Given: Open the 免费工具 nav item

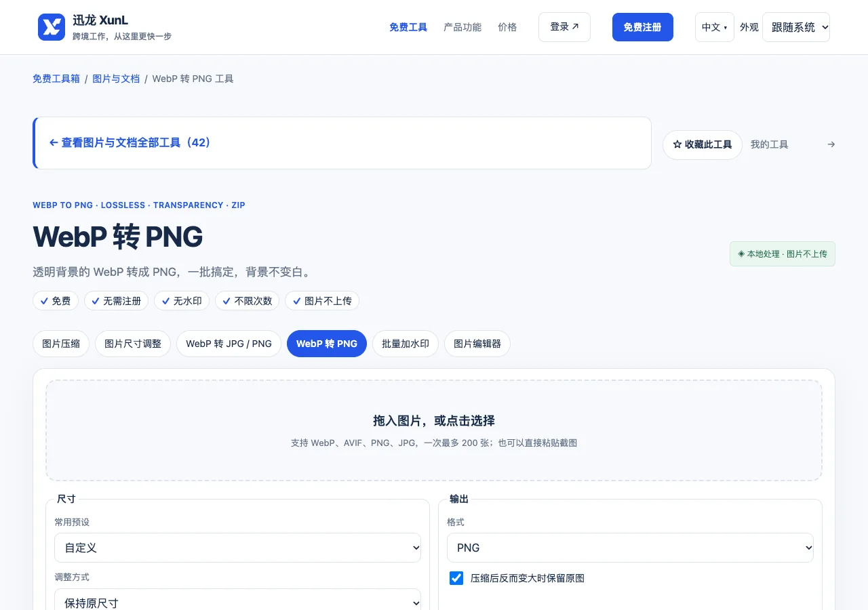Looking at the screenshot, I should (408, 27).
